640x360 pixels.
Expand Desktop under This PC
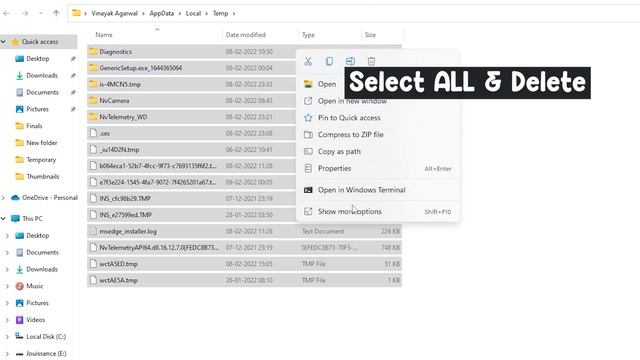click(x=7, y=236)
